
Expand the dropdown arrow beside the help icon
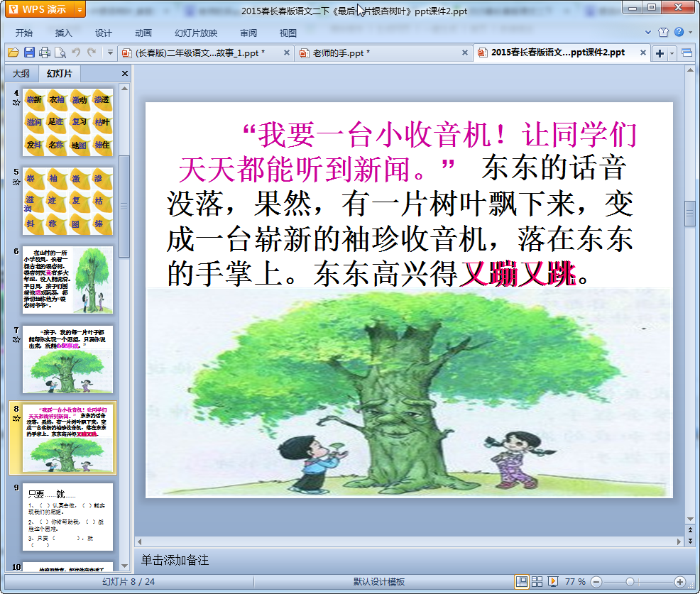coord(690,32)
